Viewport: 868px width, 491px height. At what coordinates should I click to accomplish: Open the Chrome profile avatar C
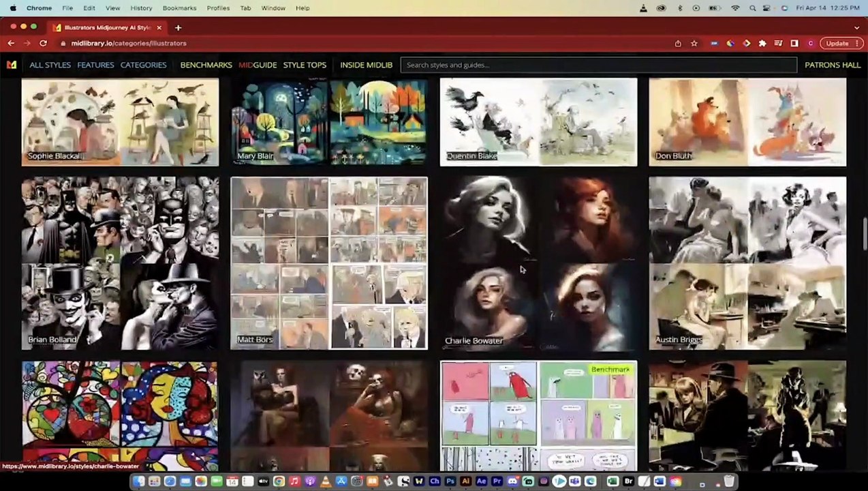pyautogui.click(x=810, y=43)
